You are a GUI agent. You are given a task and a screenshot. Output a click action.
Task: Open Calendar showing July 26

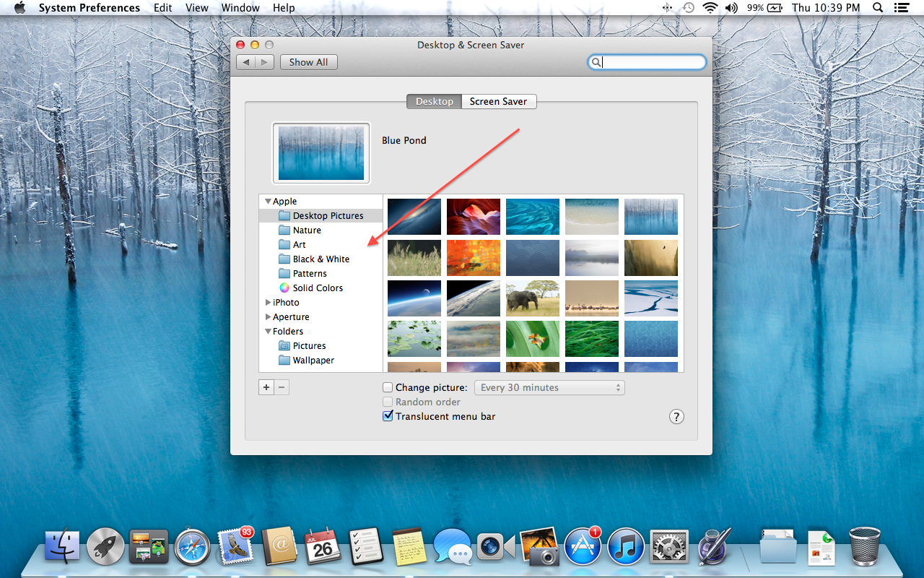pyautogui.click(x=323, y=546)
